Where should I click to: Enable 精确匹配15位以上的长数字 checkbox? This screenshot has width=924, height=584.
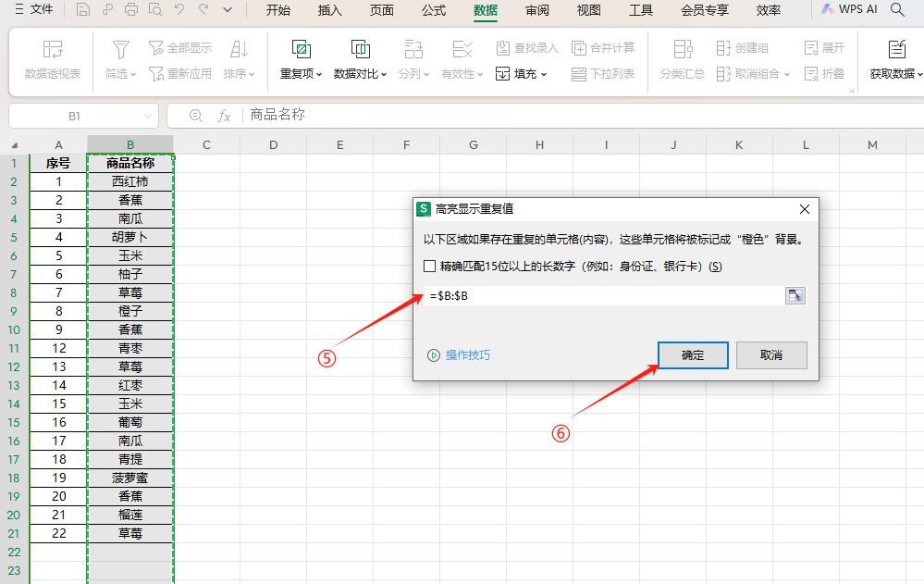429,267
